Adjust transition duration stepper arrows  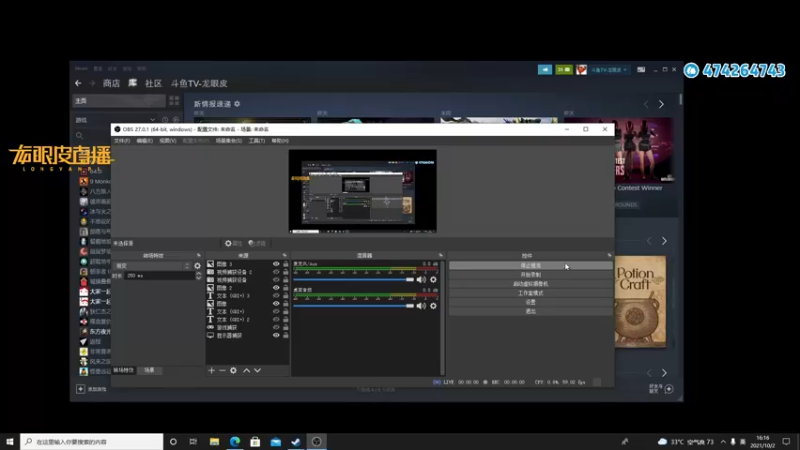click(x=198, y=276)
